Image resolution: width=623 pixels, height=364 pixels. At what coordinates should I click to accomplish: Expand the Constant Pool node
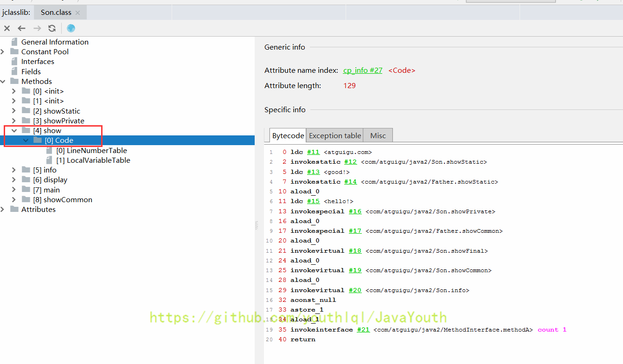(3, 51)
